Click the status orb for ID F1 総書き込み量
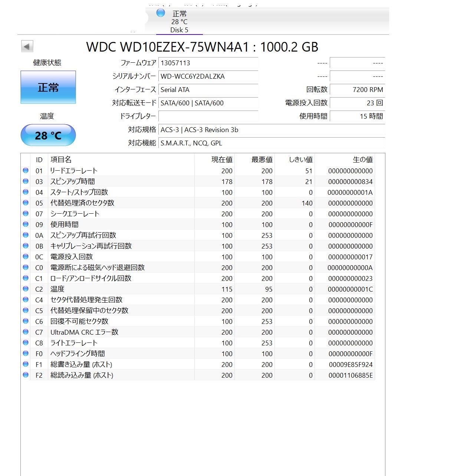The width and height of the screenshot is (457, 476). point(26,364)
